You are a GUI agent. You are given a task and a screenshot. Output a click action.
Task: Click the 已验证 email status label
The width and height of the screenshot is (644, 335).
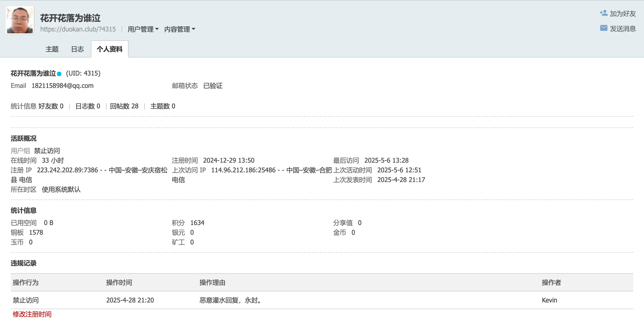point(213,85)
